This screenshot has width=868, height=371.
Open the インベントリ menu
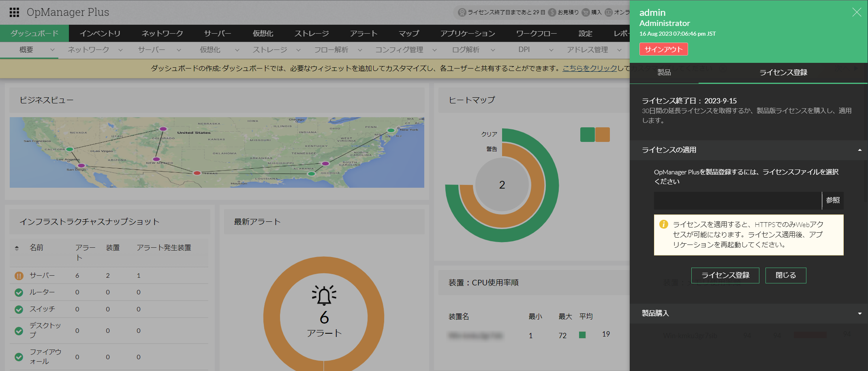pyautogui.click(x=100, y=33)
